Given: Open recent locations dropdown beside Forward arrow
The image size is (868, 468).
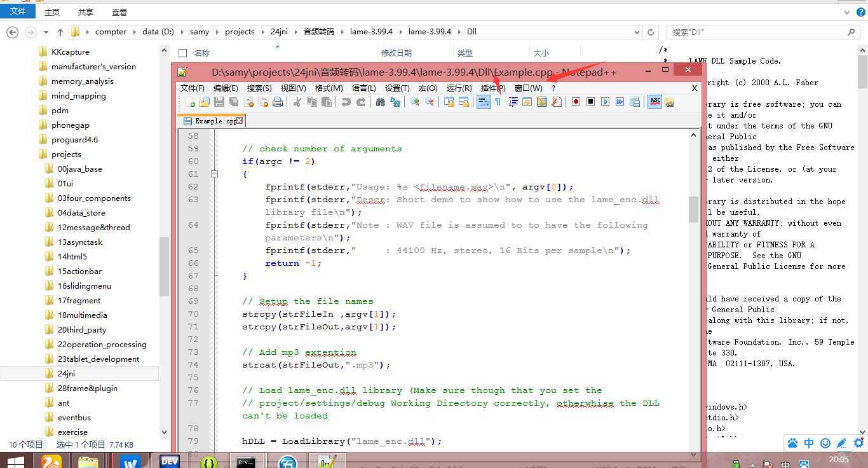Looking at the screenshot, I should (x=46, y=32).
